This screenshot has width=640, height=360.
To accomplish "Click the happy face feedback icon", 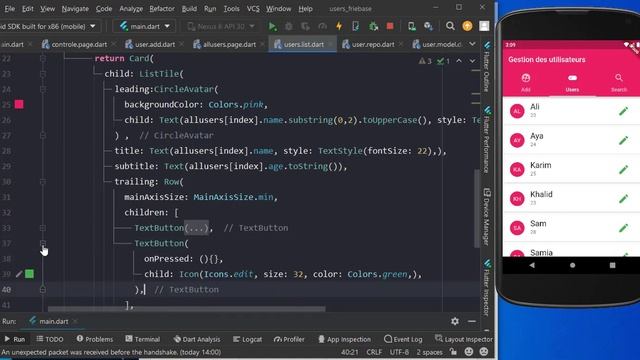I will click(469, 351).
